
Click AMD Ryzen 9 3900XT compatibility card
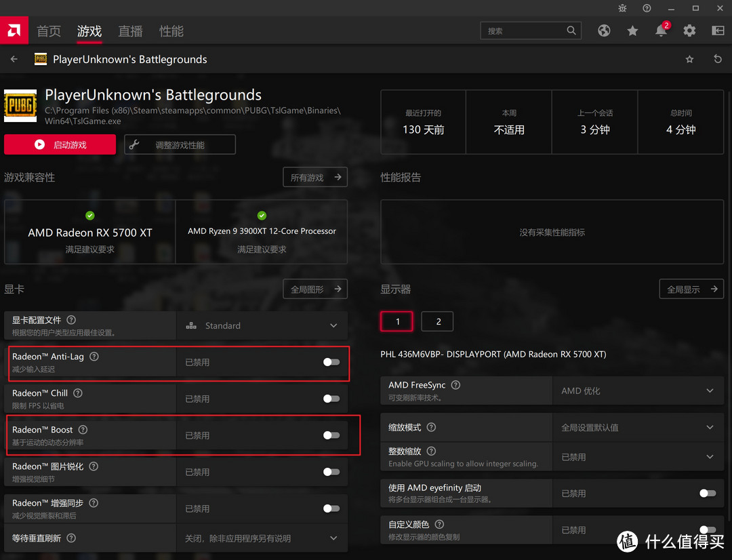262,232
